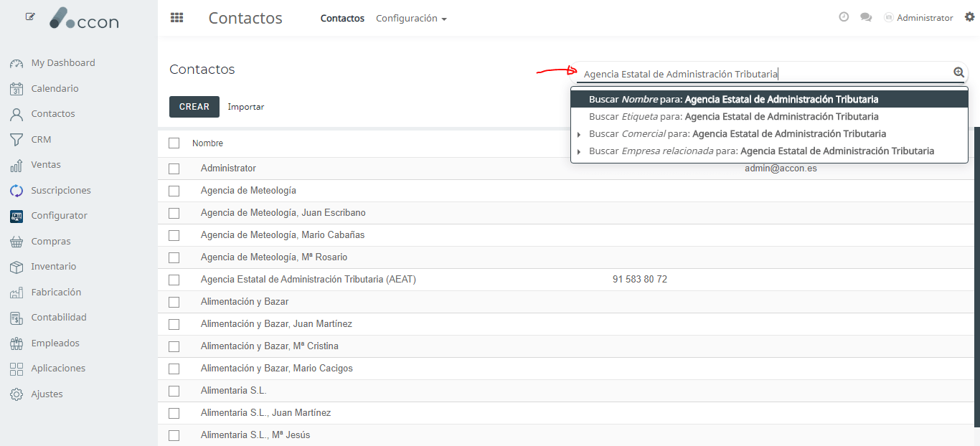Select the Buscar Nombre search suggestion
The width and height of the screenshot is (980, 446).
769,100
